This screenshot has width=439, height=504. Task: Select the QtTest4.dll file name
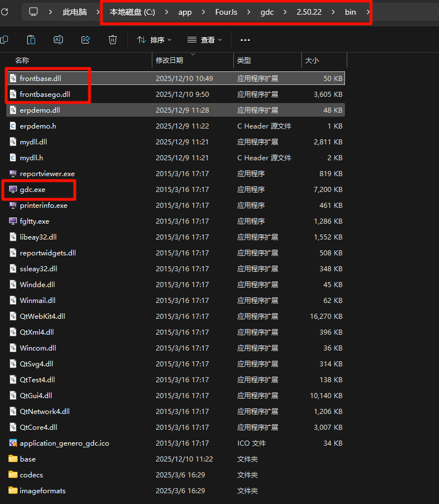pyautogui.click(x=37, y=379)
